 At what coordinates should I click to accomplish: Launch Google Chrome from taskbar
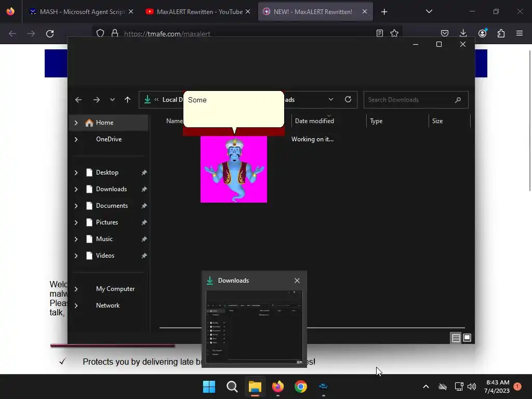point(301,387)
